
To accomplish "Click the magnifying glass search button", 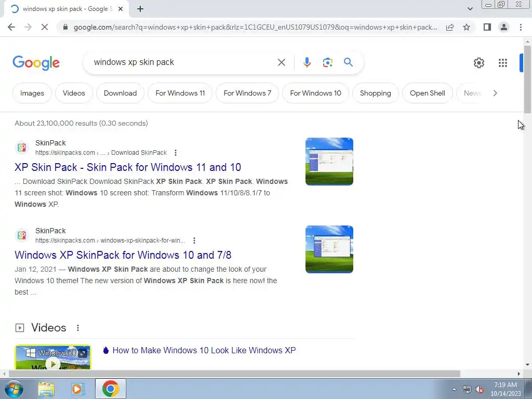I will (348, 62).
